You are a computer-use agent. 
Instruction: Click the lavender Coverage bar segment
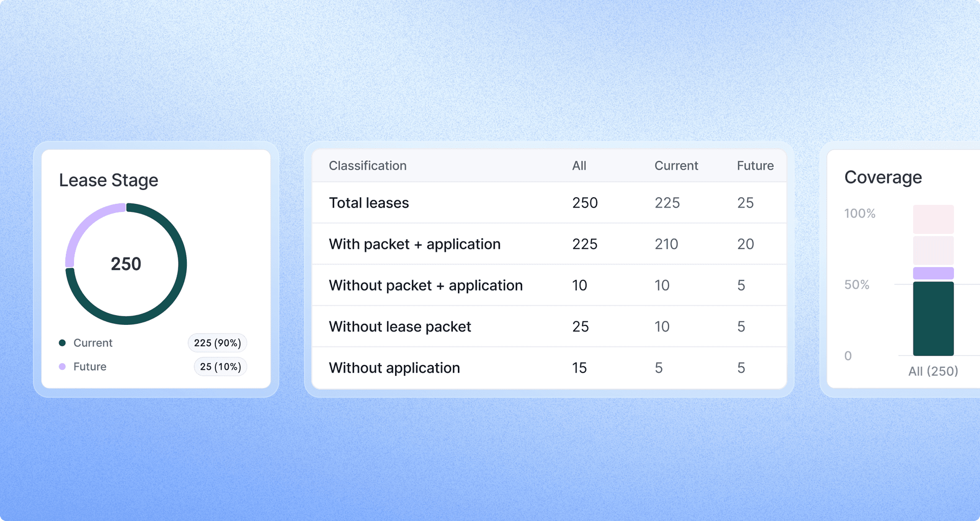click(933, 273)
